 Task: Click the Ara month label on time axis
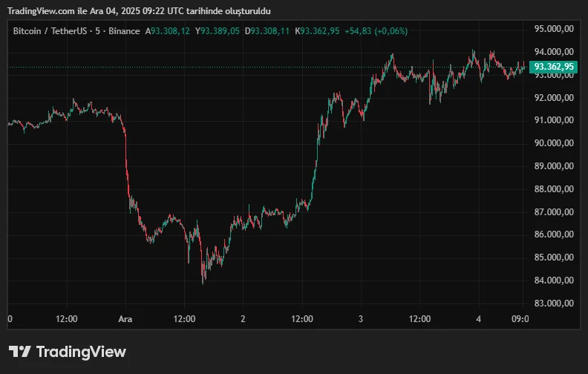tap(125, 319)
